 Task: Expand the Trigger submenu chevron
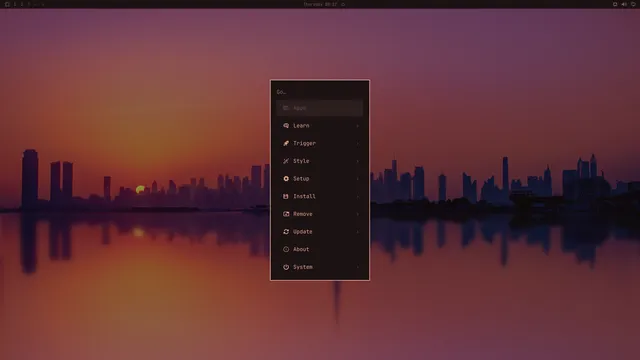(x=358, y=143)
